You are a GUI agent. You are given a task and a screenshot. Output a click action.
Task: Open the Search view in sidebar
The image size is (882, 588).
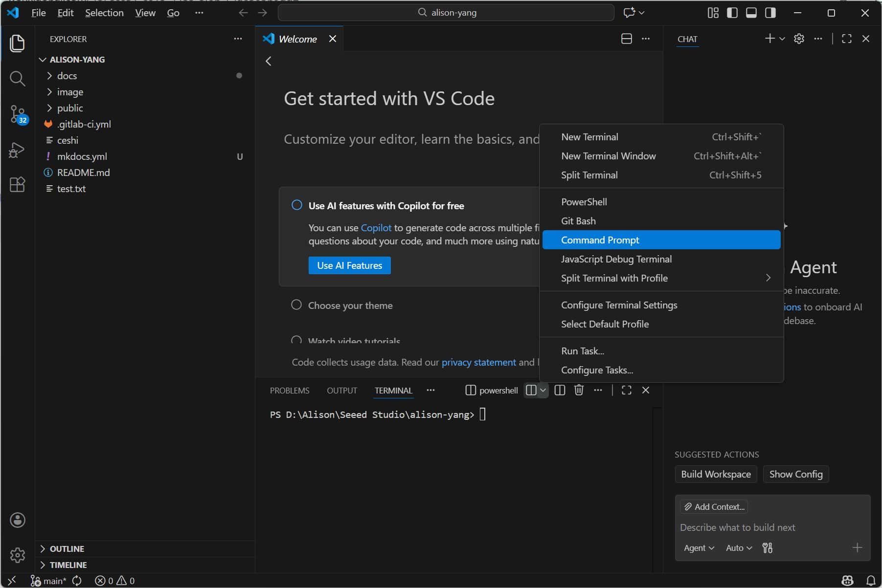click(x=18, y=78)
